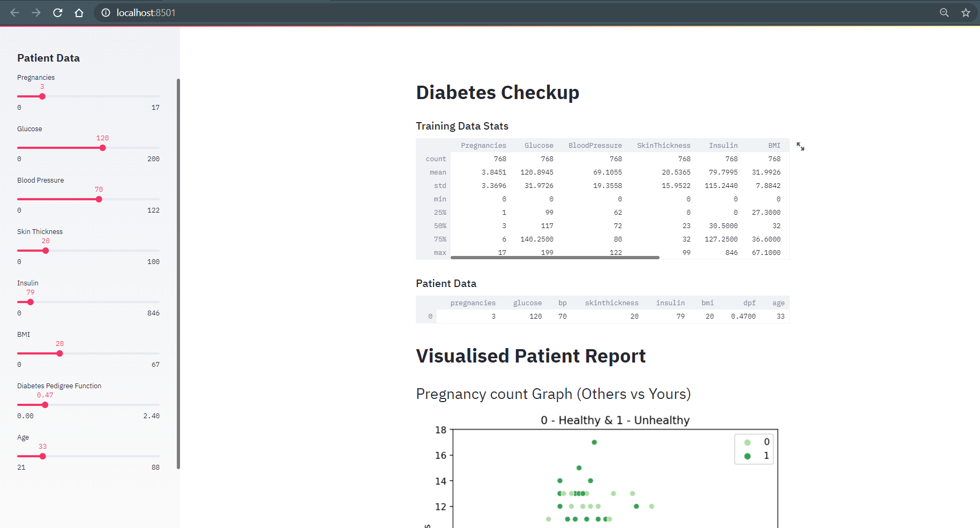
Task: Click the 'skinthickness' header in Patient Data table
Action: 611,303
